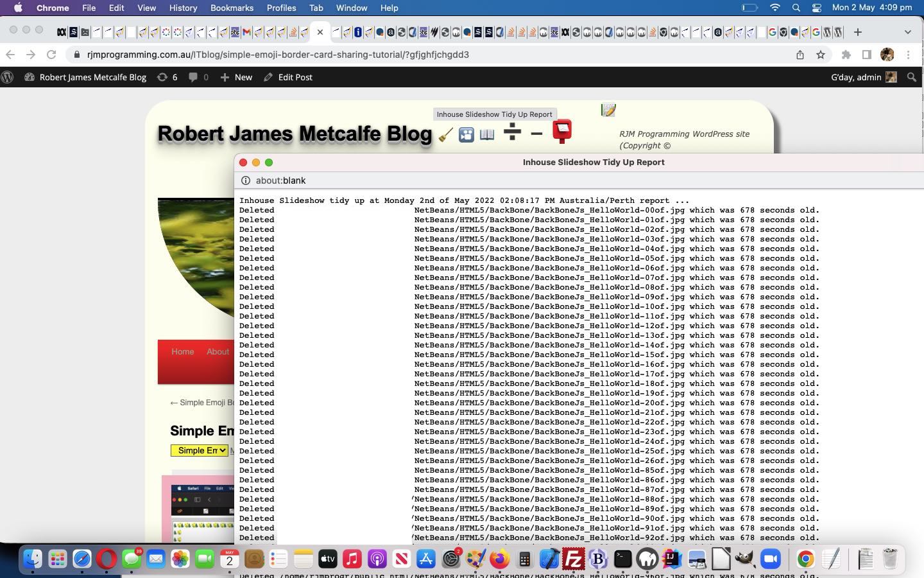Click the broom tidy-up emoji in blog header
Screen dimensions: 924x578
click(x=446, y=134)
